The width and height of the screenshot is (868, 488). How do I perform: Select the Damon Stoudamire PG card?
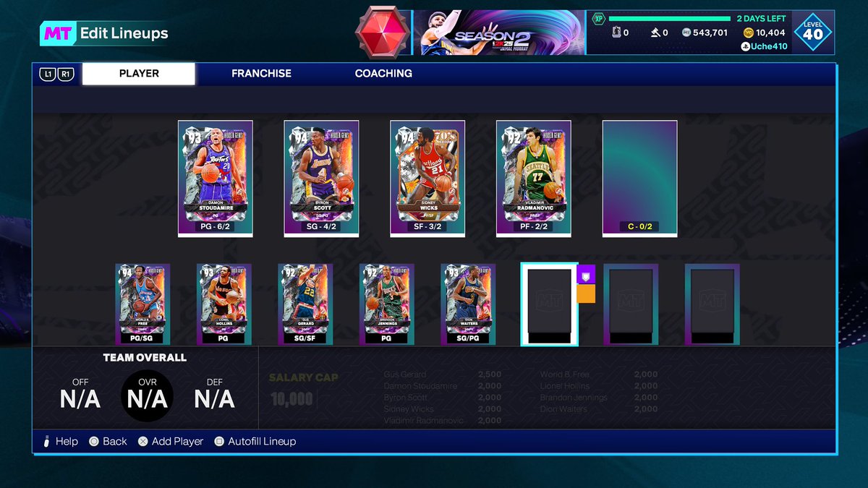point(216,179)
